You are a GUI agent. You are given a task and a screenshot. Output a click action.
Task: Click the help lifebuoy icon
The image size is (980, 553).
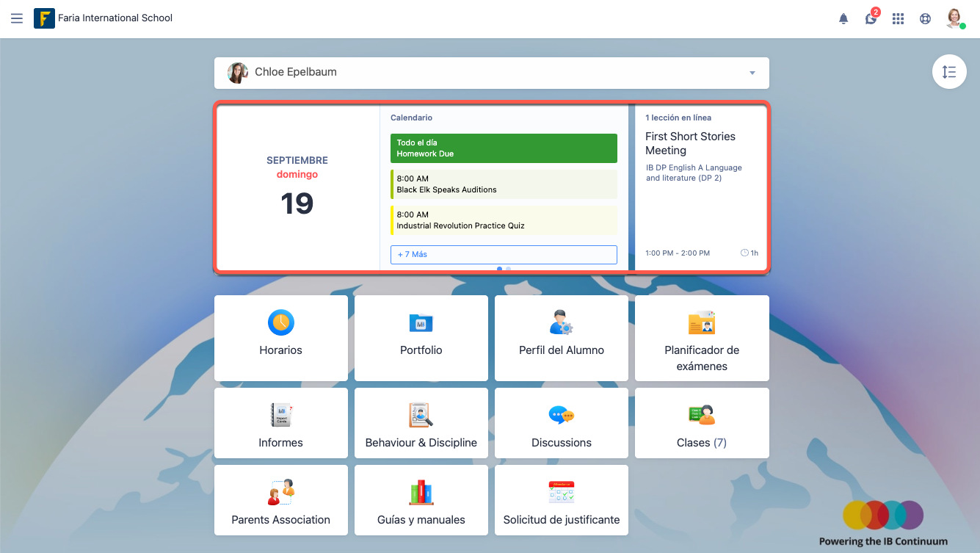(925, 19)
